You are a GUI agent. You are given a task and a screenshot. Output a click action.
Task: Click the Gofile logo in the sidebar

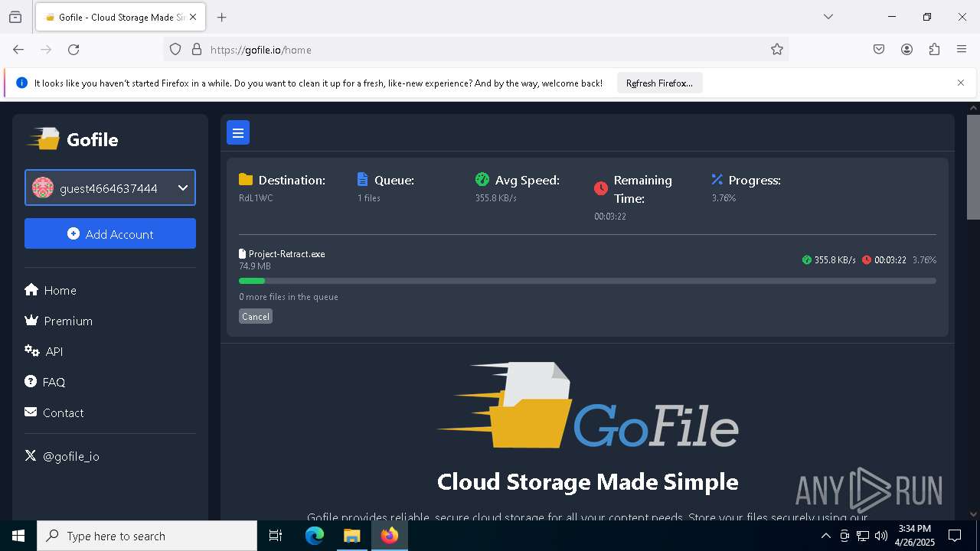pyautogui.click(x=73, y=139)
